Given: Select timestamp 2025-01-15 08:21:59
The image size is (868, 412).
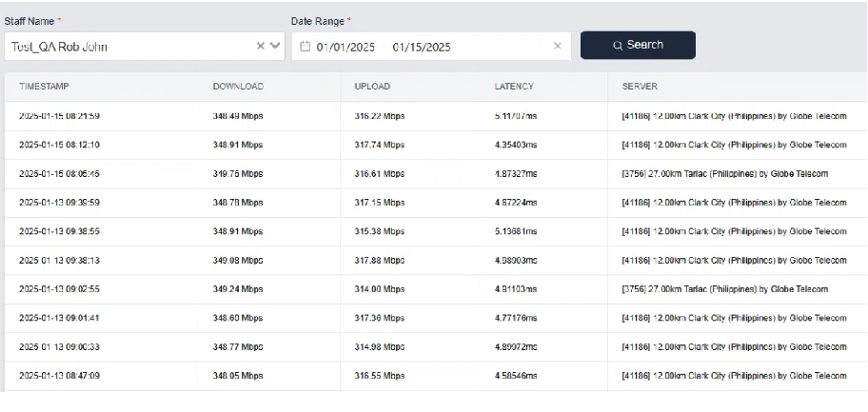Looking at the screenshot, I should [59, 116].
